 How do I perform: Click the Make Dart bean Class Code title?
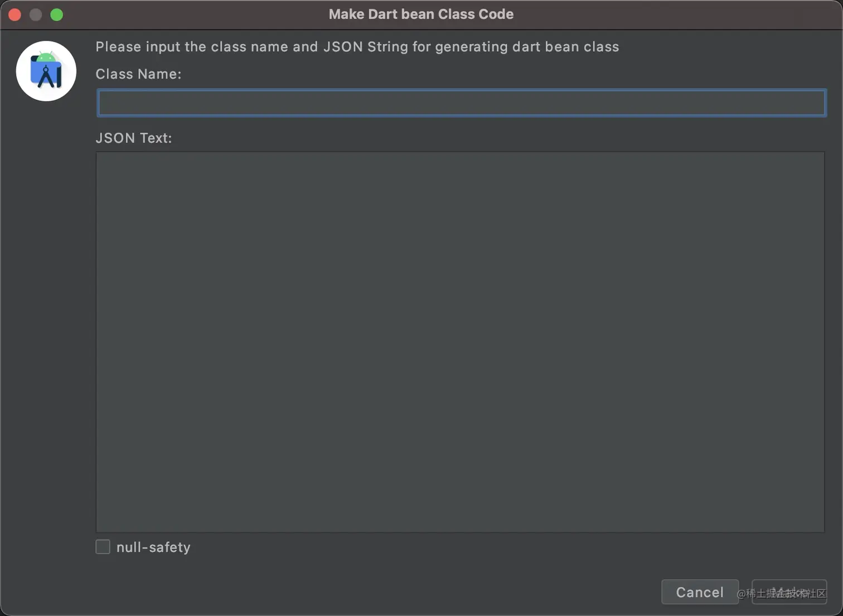click(x=421, y=14)
